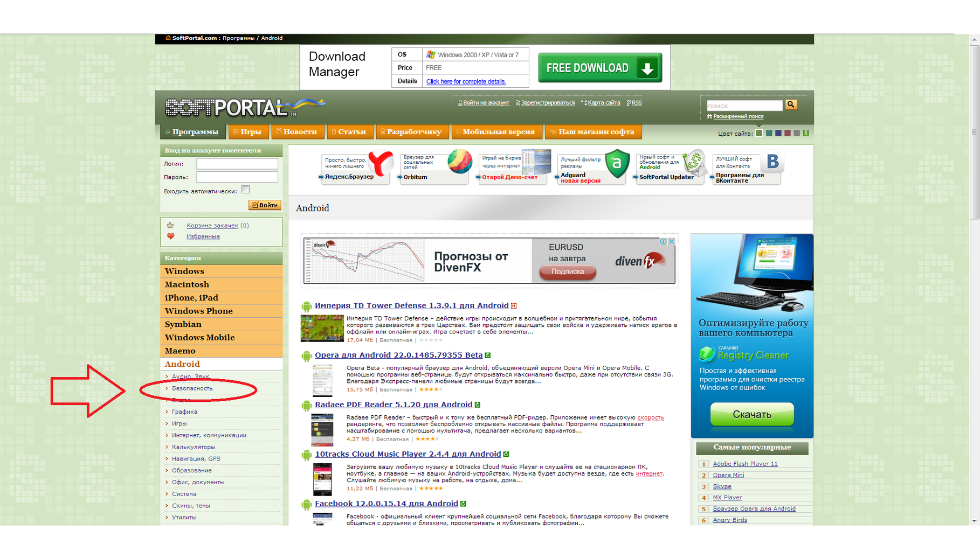Click the SoftPortal Updater satellite dish icon

coord(695,163)
